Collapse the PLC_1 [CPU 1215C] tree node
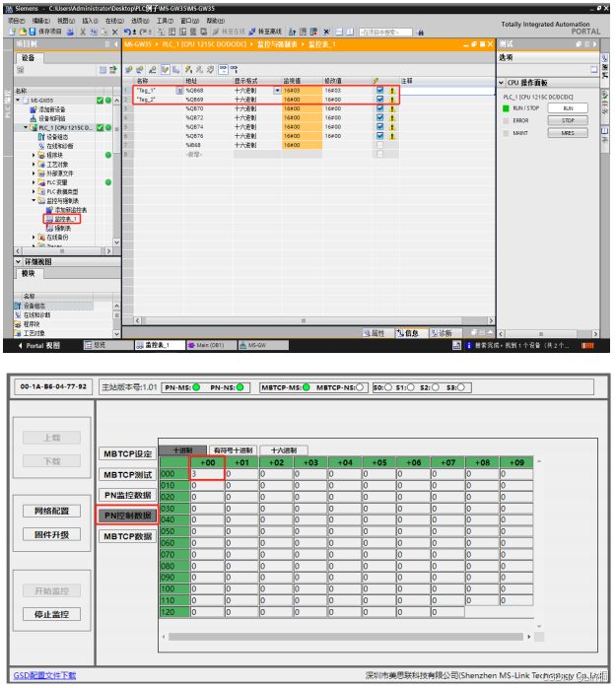Viewport: 616px width, 688px height. (x=26, y=127)
